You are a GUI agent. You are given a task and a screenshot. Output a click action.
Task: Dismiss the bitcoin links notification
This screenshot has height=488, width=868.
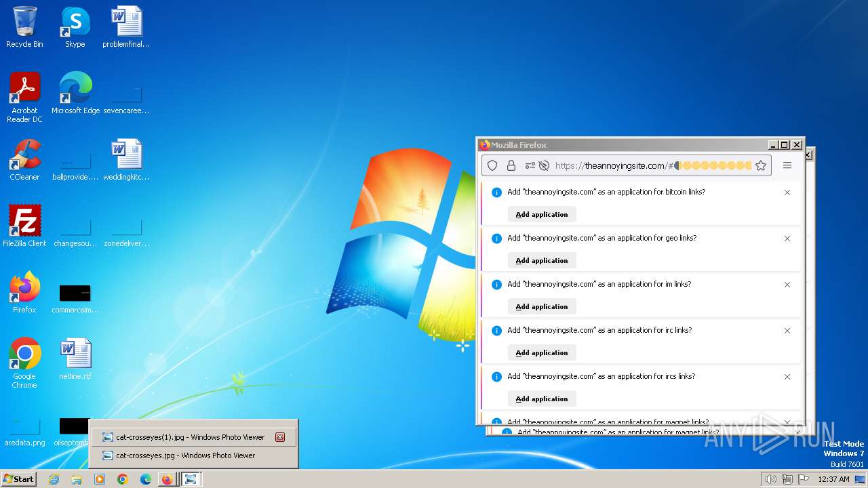tap(787, 192)
